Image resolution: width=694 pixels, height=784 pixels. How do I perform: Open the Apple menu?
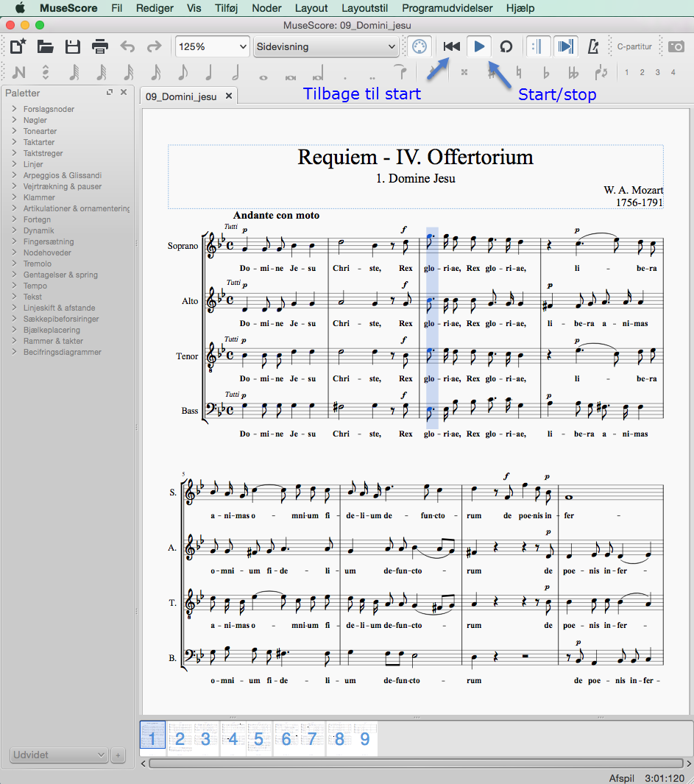20,8
